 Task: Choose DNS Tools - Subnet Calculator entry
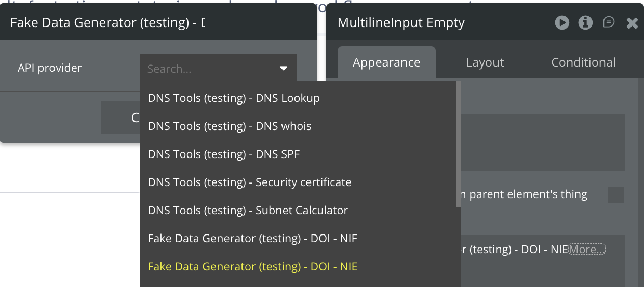click(248, 211)
